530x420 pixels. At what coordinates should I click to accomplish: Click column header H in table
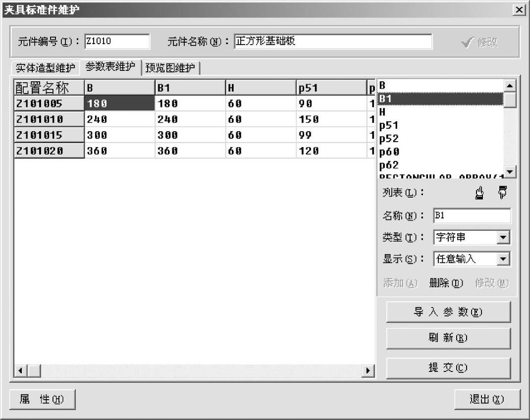point(261,88)
